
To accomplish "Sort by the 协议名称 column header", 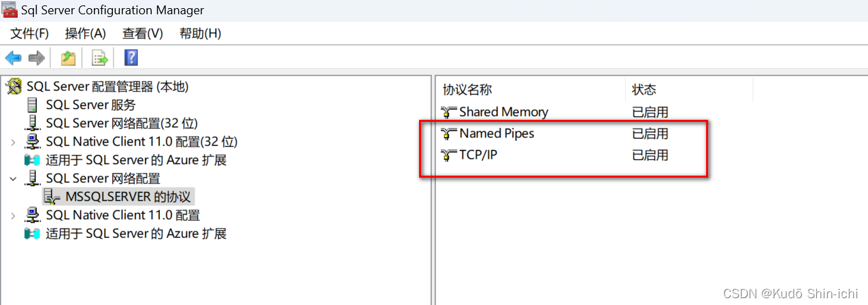I will pyautogui.click(x=531, y=90).
